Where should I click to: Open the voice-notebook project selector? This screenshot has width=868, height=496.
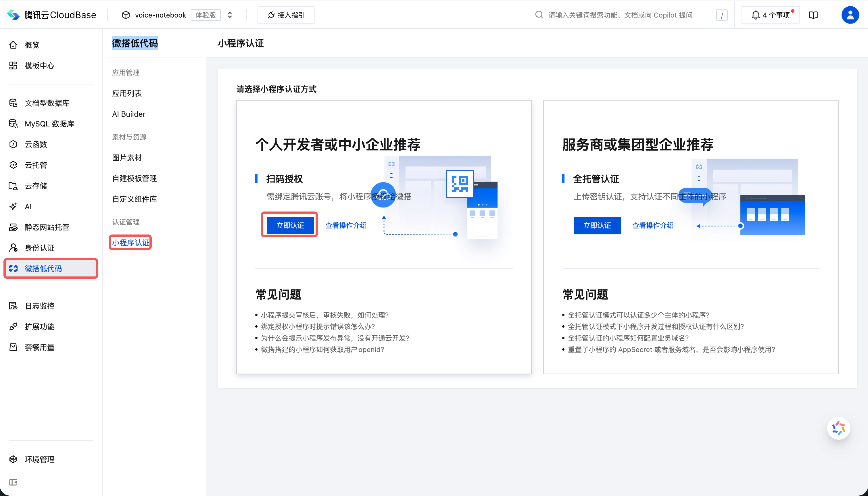coord(160,15)
